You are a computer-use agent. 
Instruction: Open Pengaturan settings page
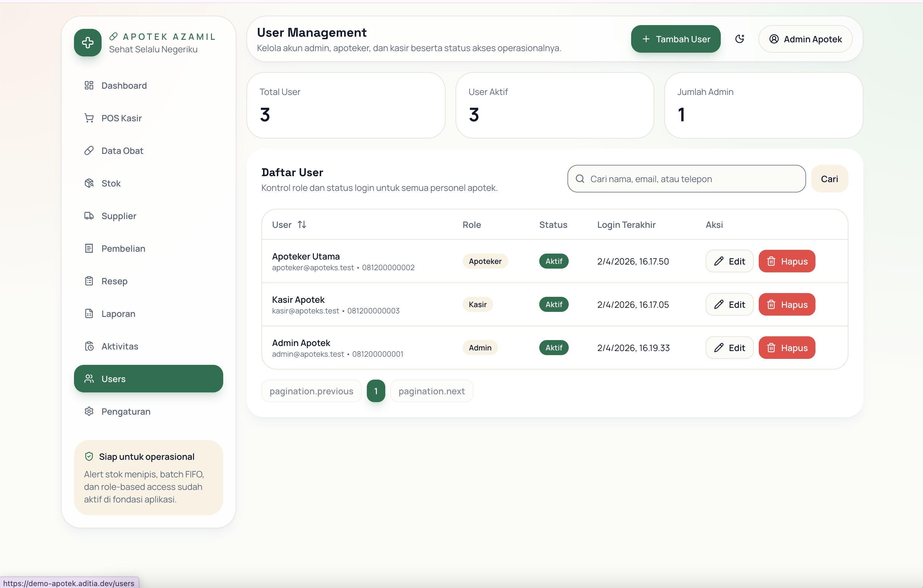(x=126, y=411)
